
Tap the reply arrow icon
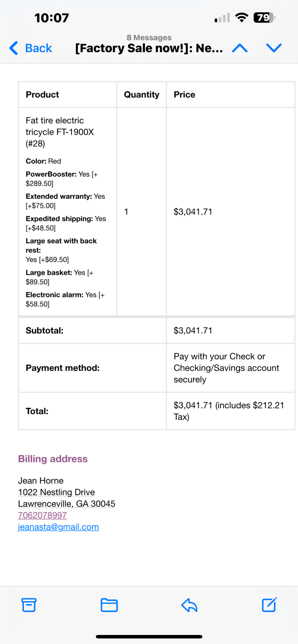[189, 605]
